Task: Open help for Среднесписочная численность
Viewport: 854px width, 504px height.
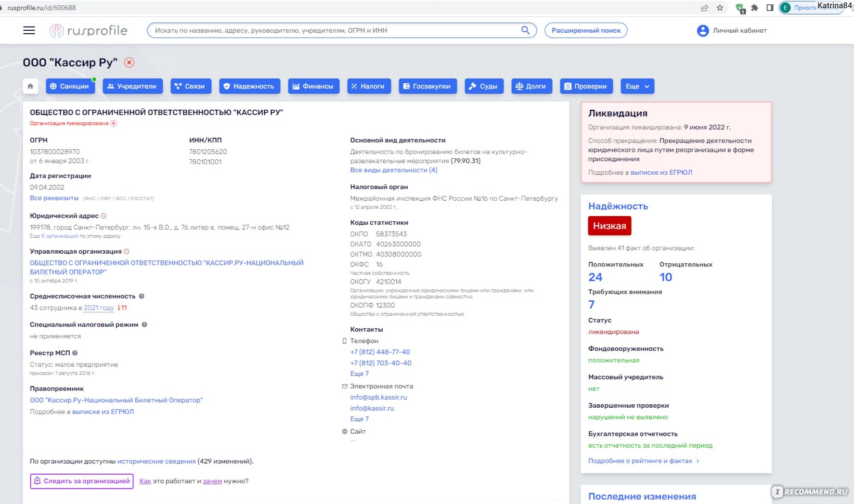Action: point(142,297)
